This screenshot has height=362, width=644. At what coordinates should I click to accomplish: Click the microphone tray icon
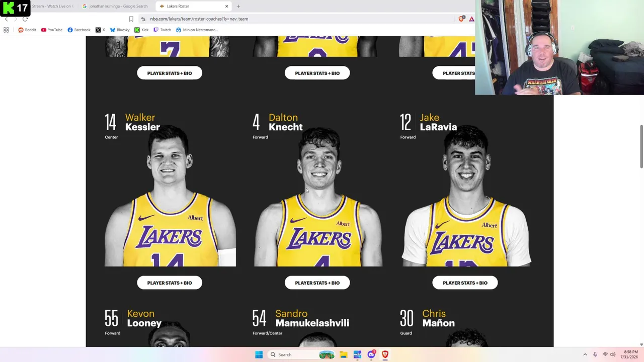tap(595, 354)
